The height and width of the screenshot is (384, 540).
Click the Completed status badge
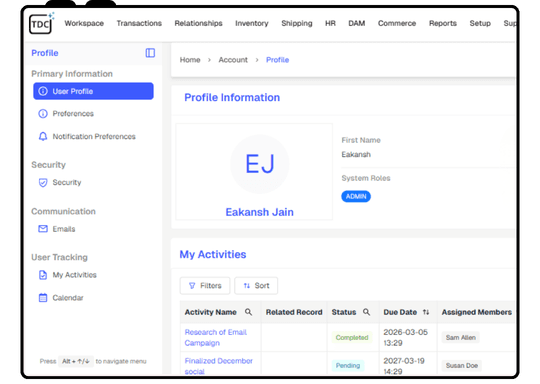352,338
